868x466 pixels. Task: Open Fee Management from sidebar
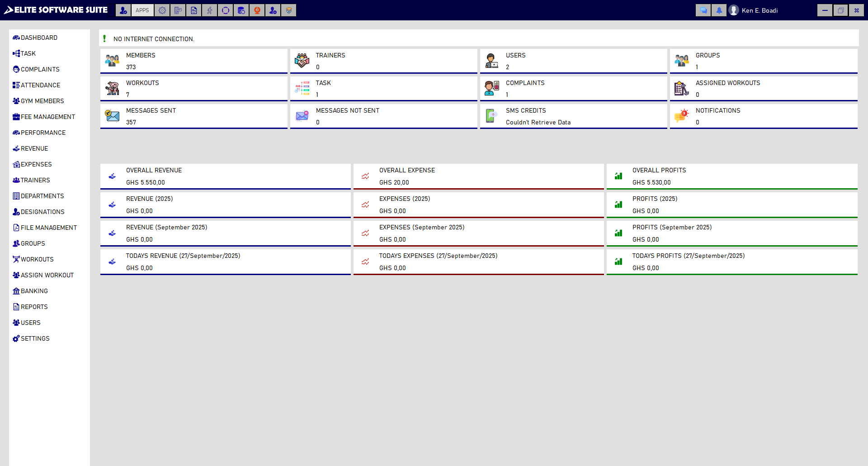[x=47, y=117]
